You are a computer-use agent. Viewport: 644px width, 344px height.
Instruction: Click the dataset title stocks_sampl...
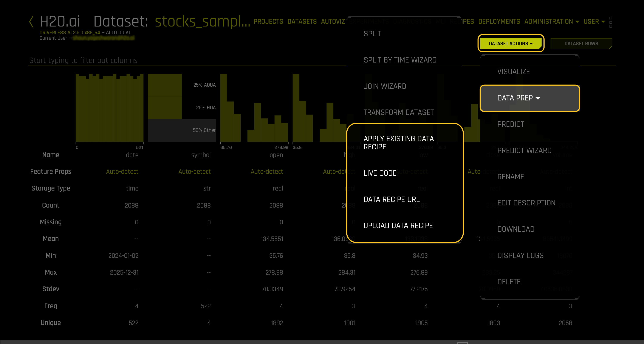pyautogui.click(x=202, y=22)
